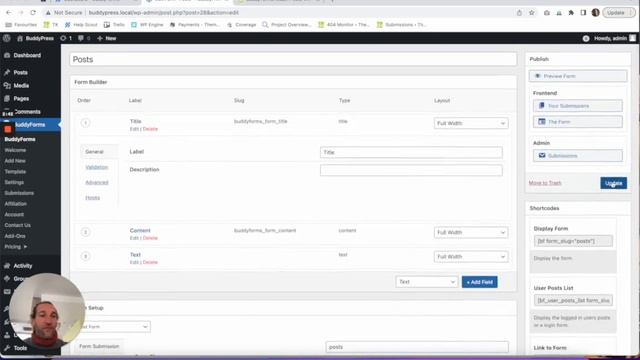Open the WordPress logo menu
The width and height of the screenshot is (640, 360).
7,38
